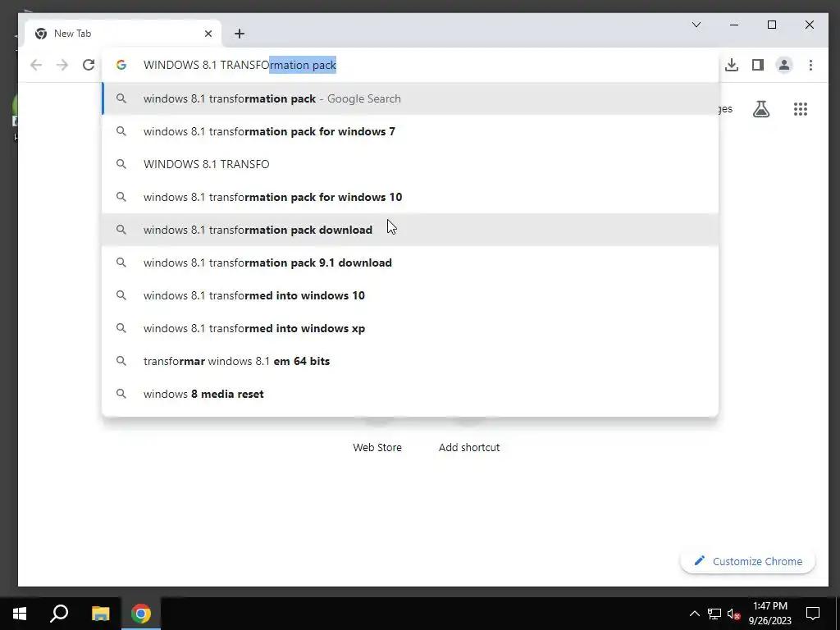
Task: Choose suggestion 'transformed into windows 10'
Action: point(410,295)
